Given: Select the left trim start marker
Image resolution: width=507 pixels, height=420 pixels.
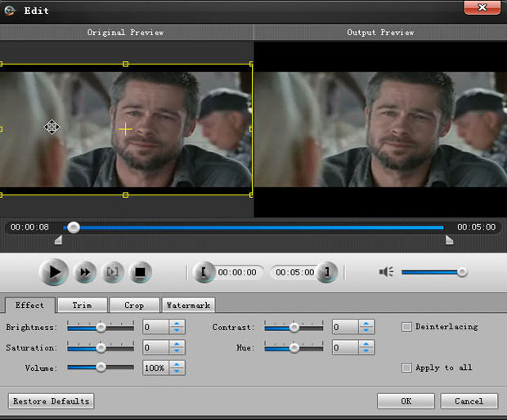Looking at the screenshot, I should coord(59,240).
